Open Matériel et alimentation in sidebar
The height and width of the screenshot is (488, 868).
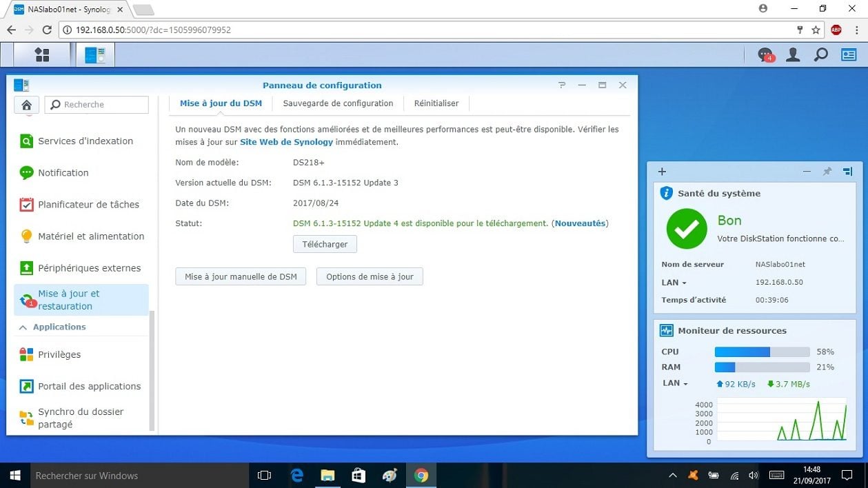[81, 236]
